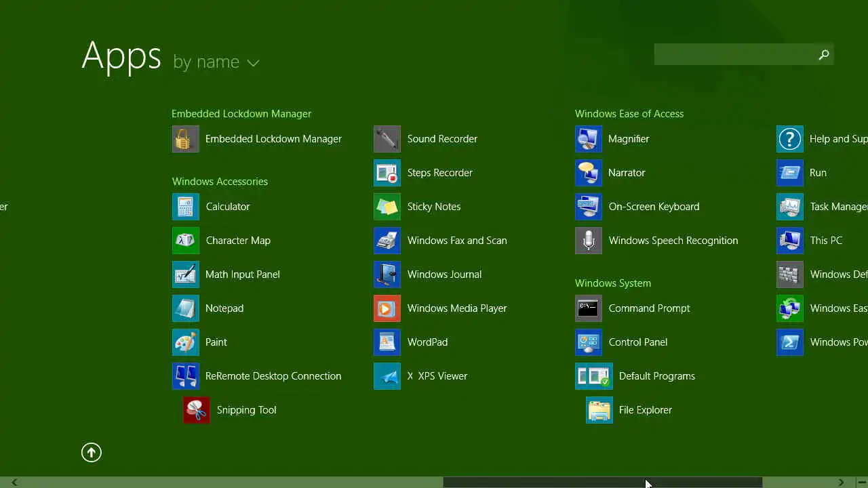The image size is (868, 488).
Task: Open the Windows Media Player icon
Action: (387, 308)
